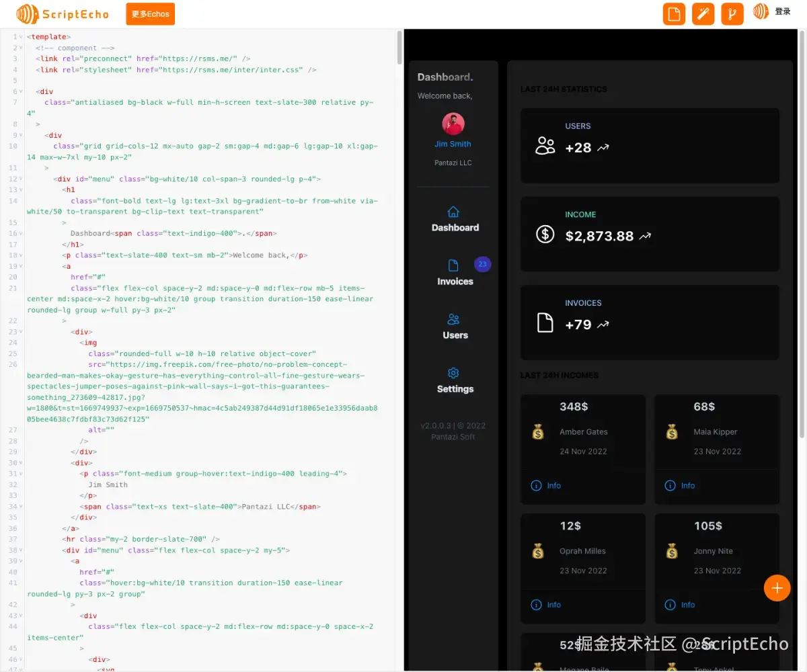Click the Users people icon in sidebar
The height and width of the screenshot is (672, 807).
coord(453,319)
